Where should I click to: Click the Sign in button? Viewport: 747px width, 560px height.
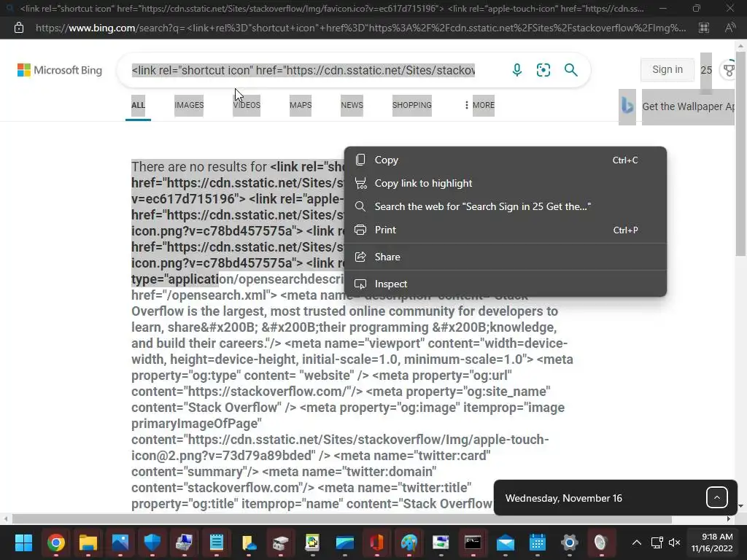[x=667, y=69]
